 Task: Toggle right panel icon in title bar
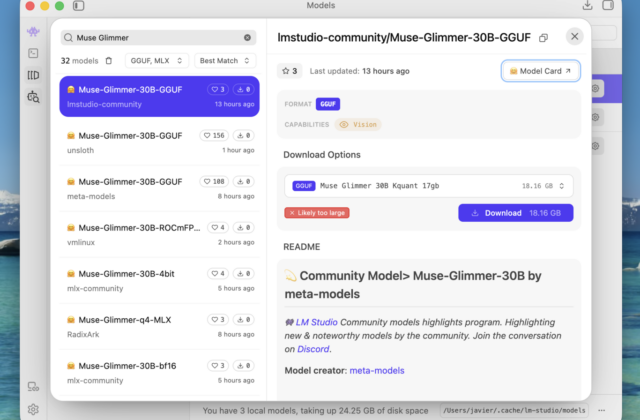tap(608, 5)
